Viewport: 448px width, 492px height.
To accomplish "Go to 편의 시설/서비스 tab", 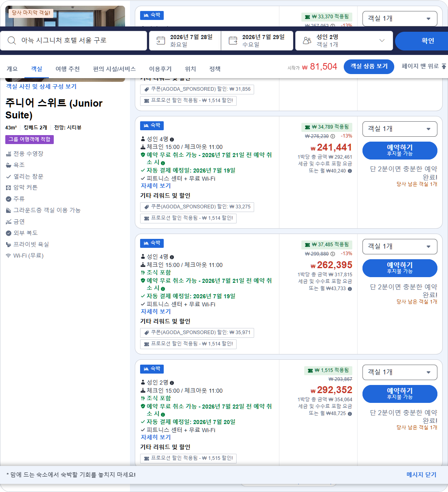I will [x=114, y=69].
